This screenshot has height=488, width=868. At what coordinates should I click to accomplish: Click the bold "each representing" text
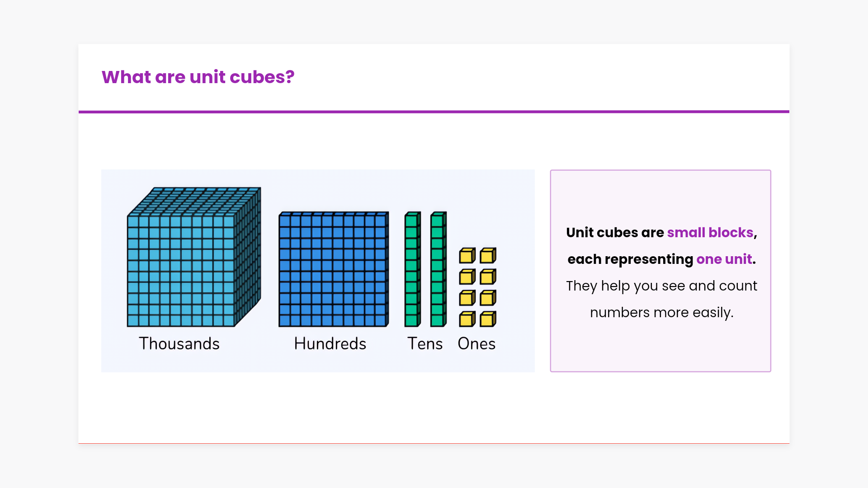click(x=630, y=259)
